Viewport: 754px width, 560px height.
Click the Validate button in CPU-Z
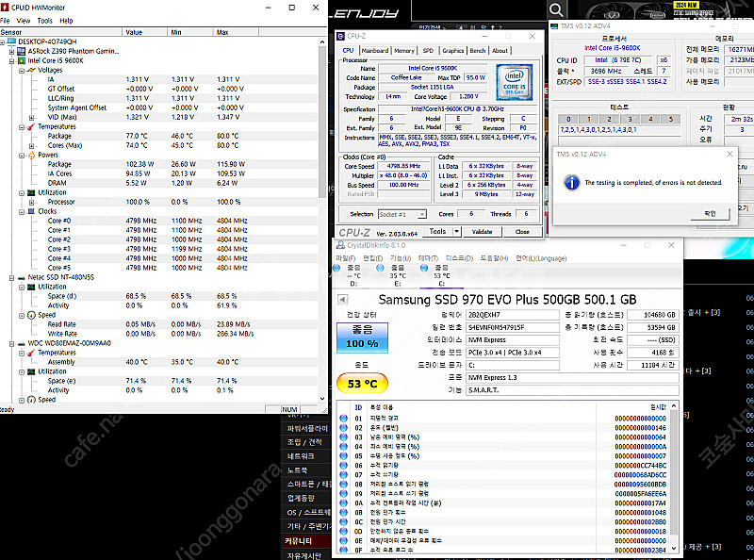pos(482,232)
